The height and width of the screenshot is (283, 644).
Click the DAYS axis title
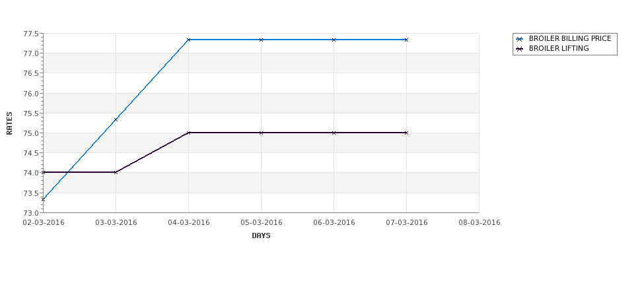(261, 236)
